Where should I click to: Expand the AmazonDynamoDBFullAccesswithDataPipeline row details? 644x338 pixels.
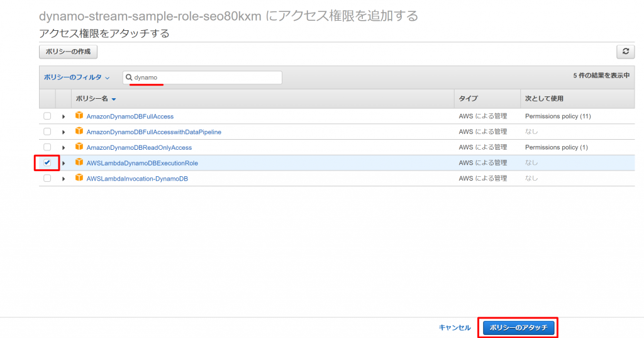[64, 132]
